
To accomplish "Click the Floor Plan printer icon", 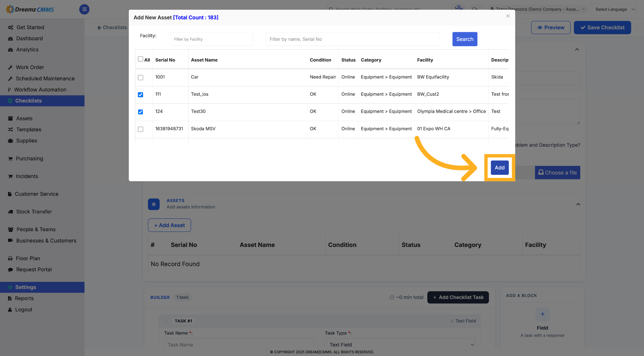I will click(x=10, y=258).
